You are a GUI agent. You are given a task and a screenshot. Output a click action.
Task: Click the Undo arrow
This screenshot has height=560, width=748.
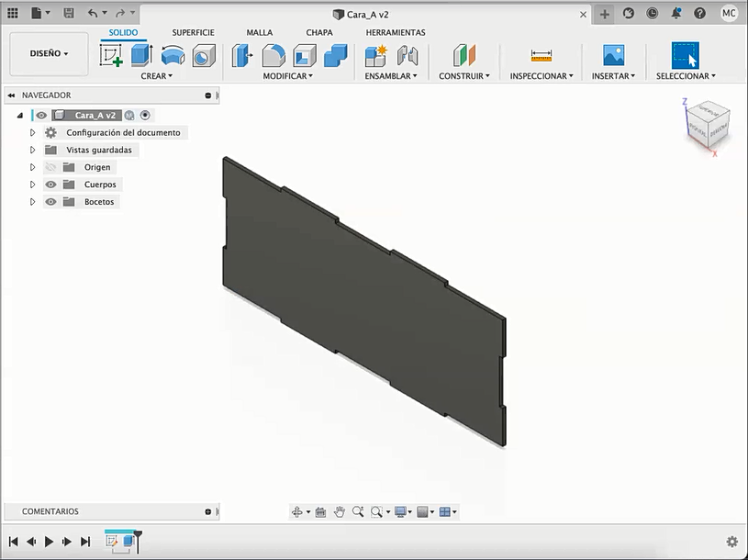tap(93, 14)
